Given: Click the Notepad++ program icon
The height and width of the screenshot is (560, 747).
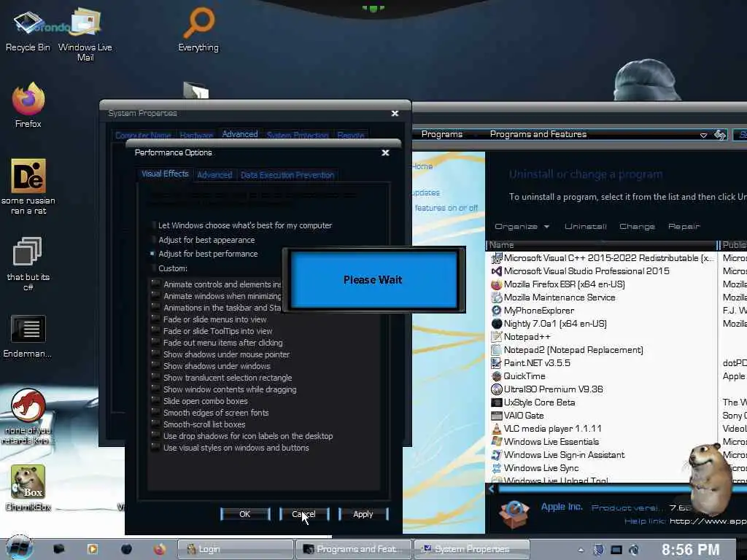Looking at the screenshot, I should click(496, 337).
